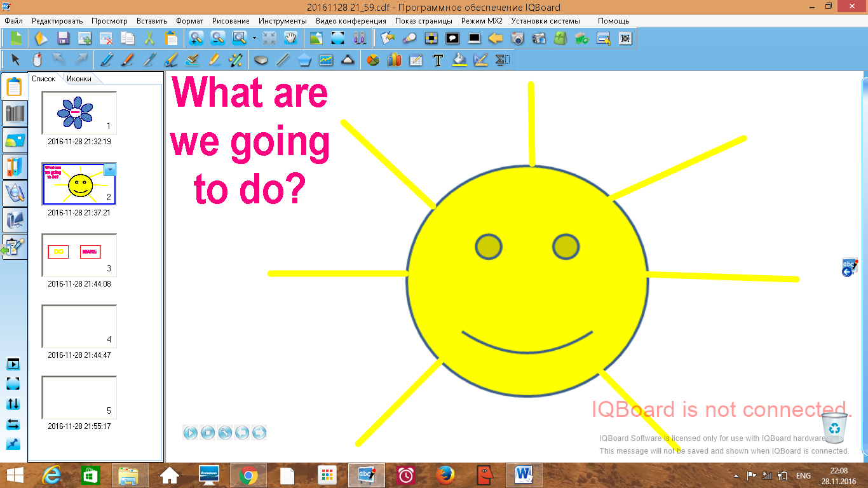This screenshot has height=488, width=868.
Task: Switch to the Список tab
Action: point(44,79)
